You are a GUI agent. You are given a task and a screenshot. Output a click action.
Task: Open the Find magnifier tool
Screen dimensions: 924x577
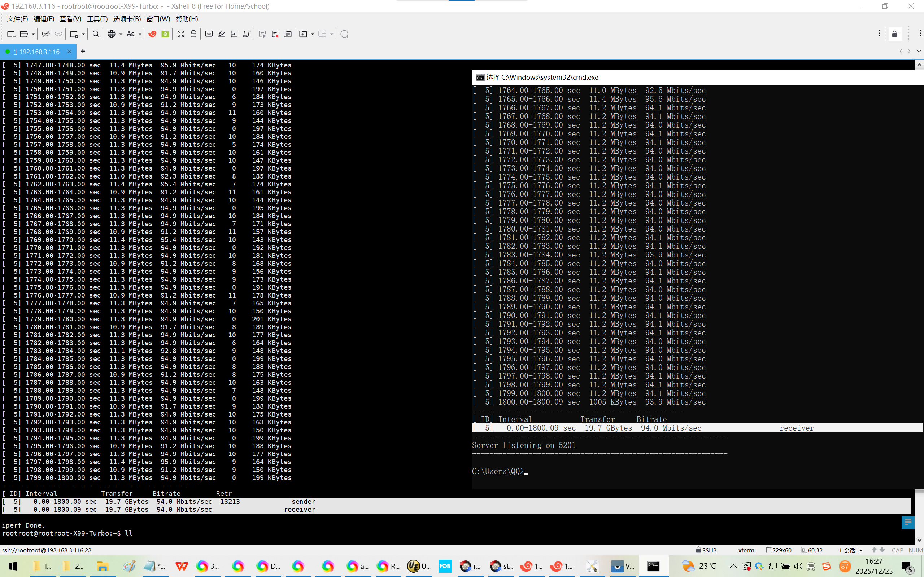pos(96,34)
